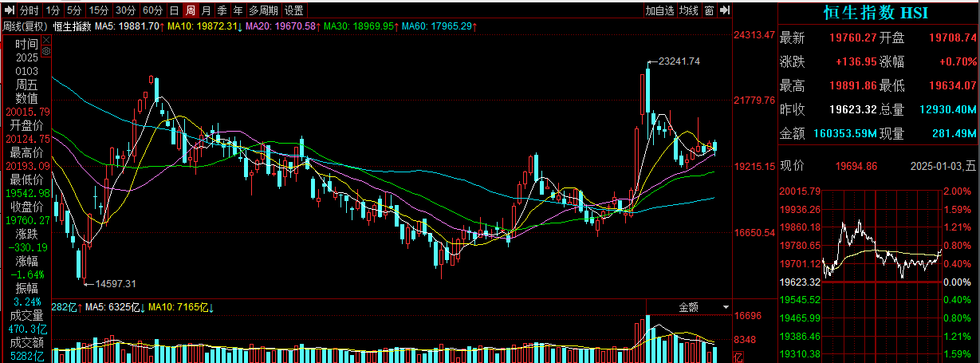Image resolution: width=980 pixels, height=363 pixels.
Task: Click the 亿 unit label on volume axis
Action: [738, 356]
